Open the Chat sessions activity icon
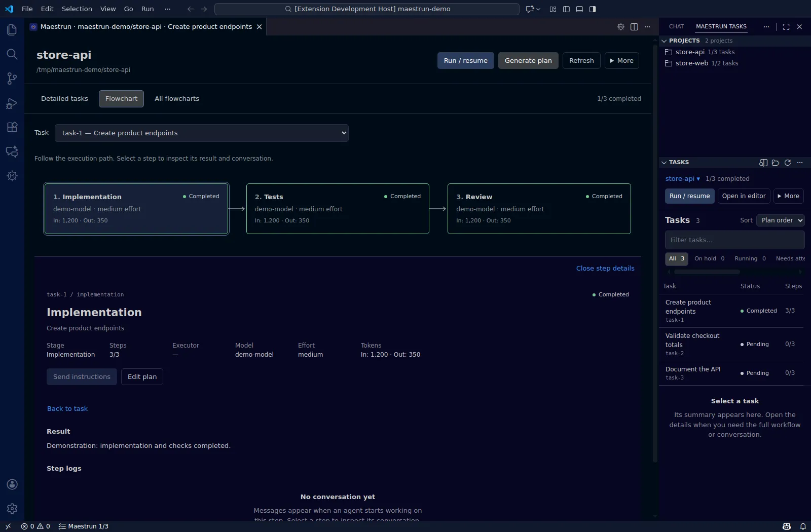The height and width of the screenshot is (532, 811). click(12, 151)
